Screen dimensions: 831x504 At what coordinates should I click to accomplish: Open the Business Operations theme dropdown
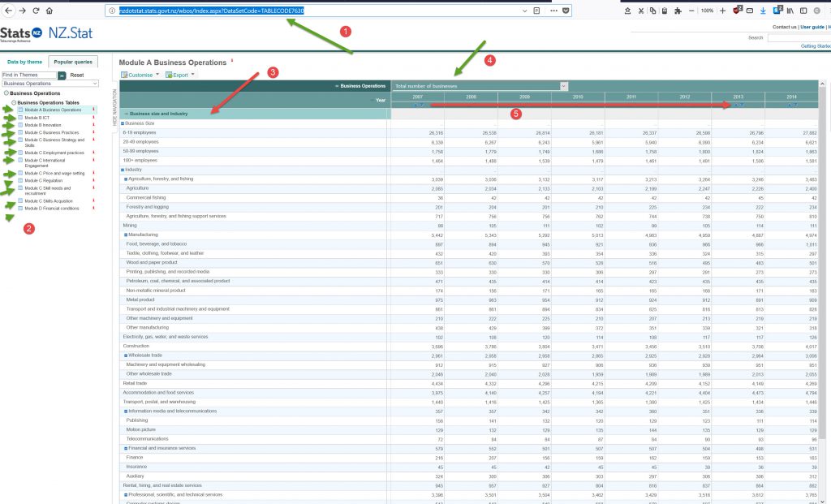pos(50,84)
